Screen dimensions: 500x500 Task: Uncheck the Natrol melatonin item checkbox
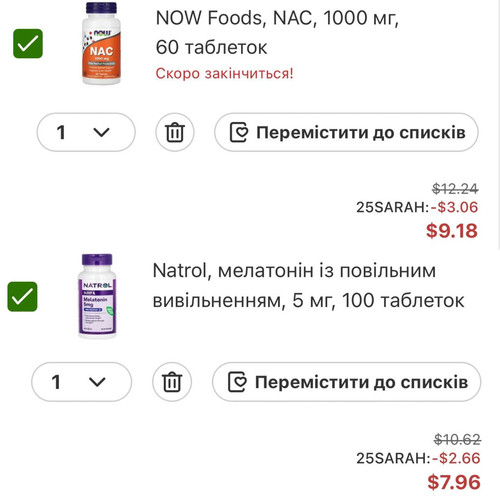(22, 296)
